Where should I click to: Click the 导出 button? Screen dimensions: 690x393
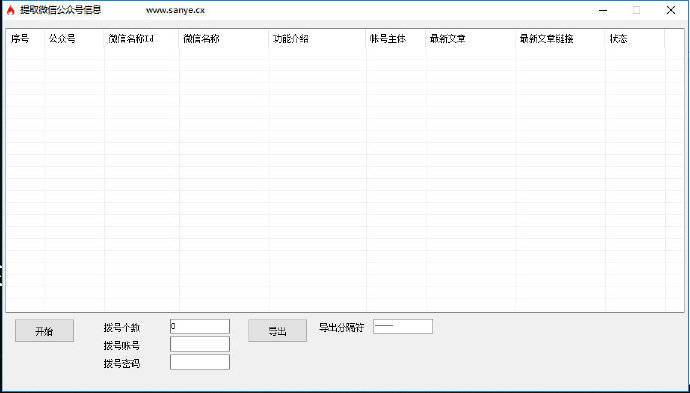click(277, 331)
